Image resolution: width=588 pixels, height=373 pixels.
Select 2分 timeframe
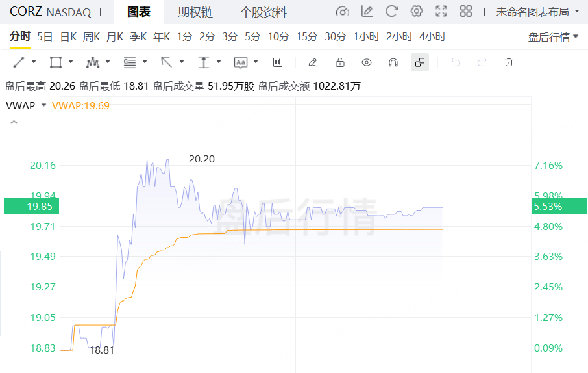click(x=208, y=37)
